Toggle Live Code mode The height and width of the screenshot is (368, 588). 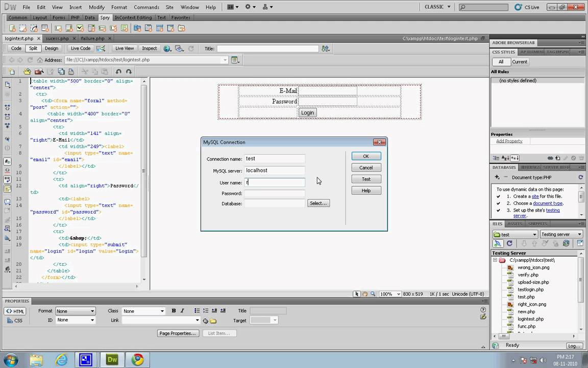(x=81, y=49)
